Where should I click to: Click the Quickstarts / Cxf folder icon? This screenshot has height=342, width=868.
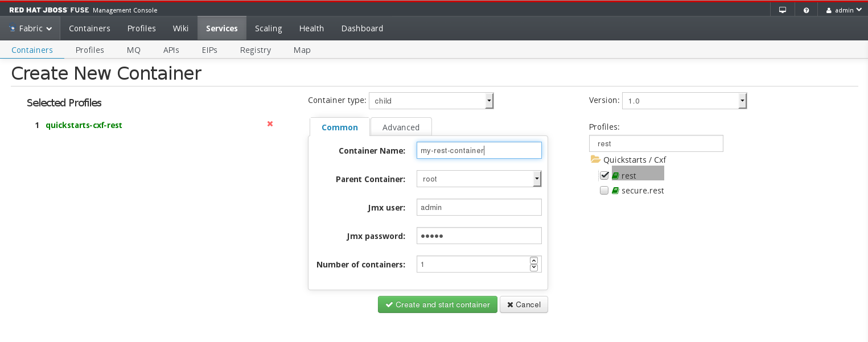pyautogui.click(x=595, y=160)
